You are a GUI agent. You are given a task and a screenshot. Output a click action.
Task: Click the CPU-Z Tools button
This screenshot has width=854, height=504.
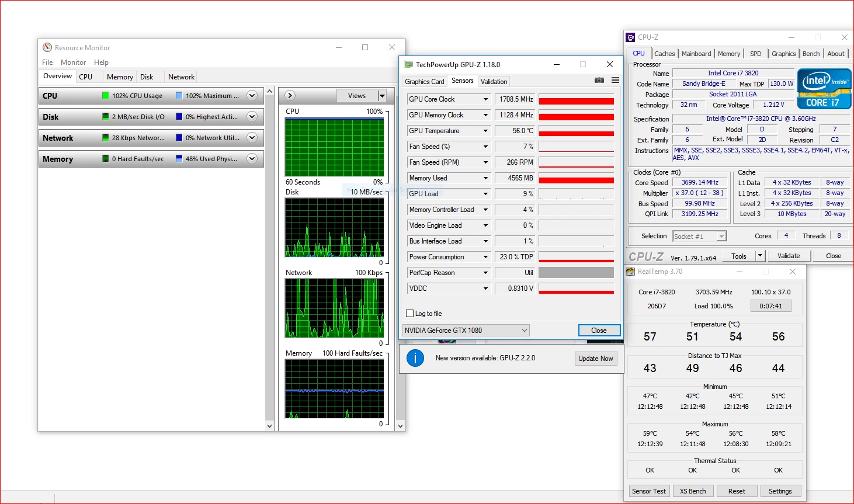[x=739, y=256]
